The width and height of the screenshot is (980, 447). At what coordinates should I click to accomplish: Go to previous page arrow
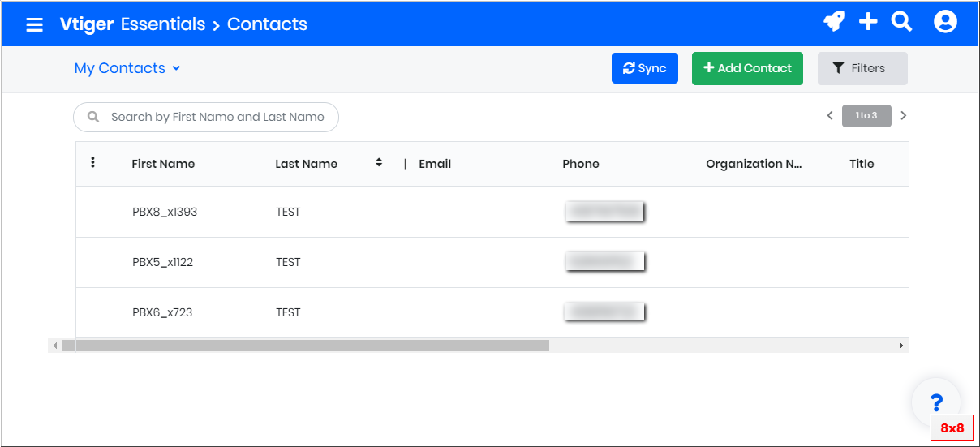tap(830, 116)
